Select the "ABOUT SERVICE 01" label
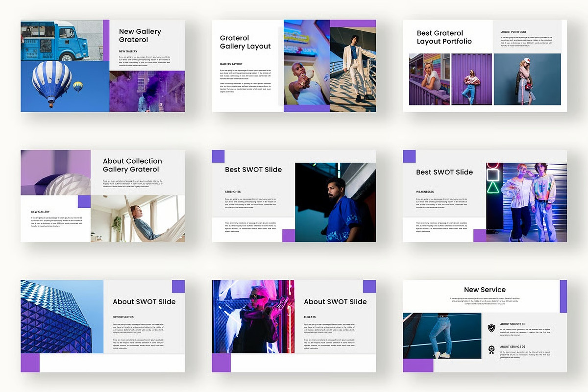The image size is (588, 392). (513, 324)
